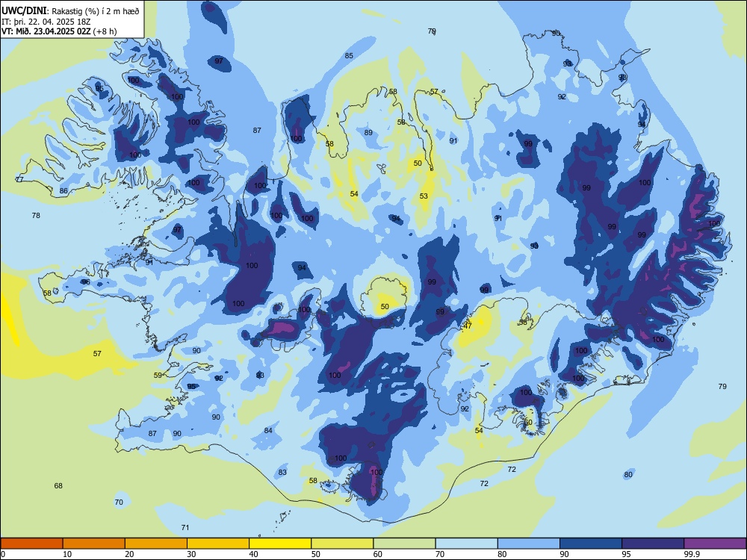Select the 30–40 golden legend color band
The width and height of the screenshot is (747, 560).
218,544
